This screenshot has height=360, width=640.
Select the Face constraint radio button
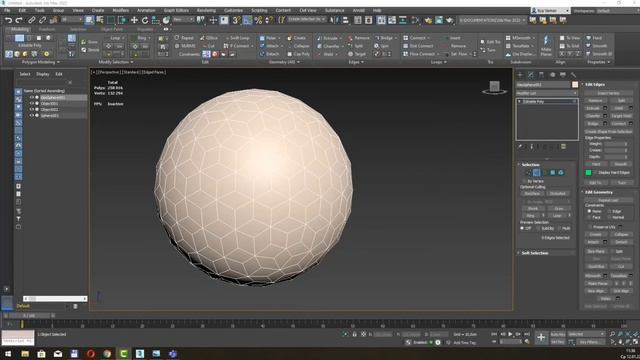589,217
